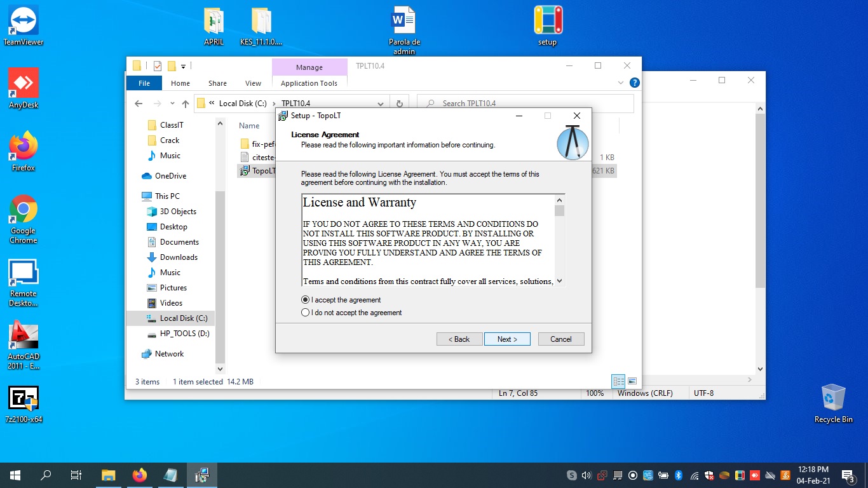868x488 pixels.
Task: Open File Explorer from taskbar
Action: point(109,475)
